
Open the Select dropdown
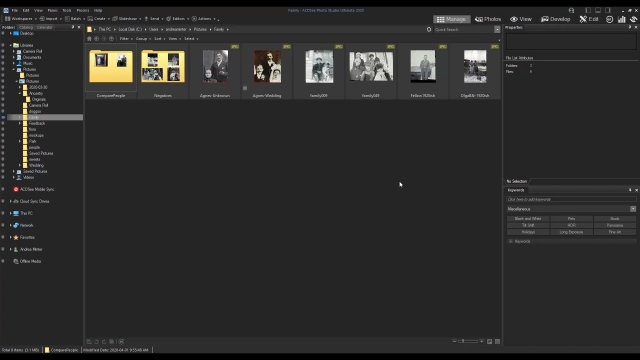click(x=191, y=39)
